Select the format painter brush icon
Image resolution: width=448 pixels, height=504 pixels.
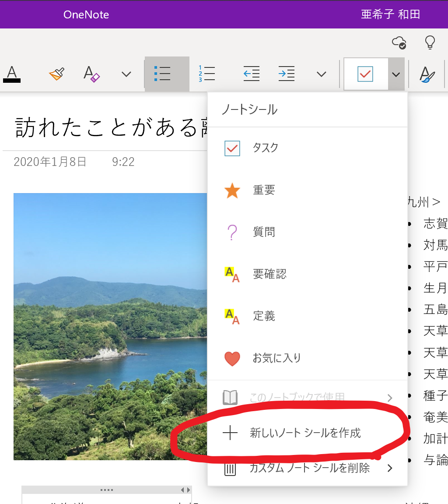pos(57,74)
